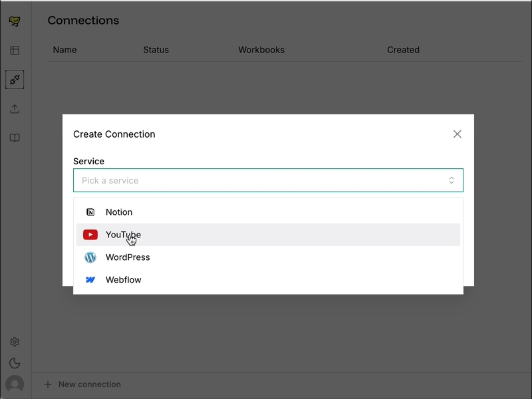Select YouTube from the service list
This screenshot has width=532, height=399.
pos(124,234)
